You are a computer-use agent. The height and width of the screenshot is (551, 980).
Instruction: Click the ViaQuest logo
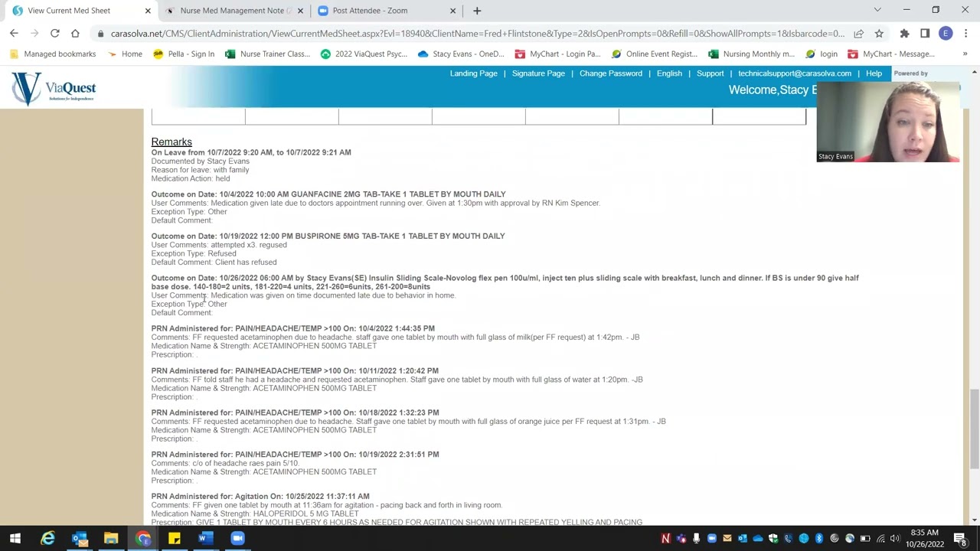(54, 89)
